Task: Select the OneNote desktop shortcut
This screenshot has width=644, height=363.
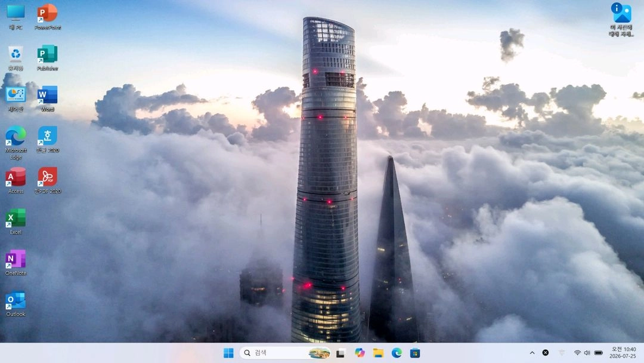Action: point(16,263)
